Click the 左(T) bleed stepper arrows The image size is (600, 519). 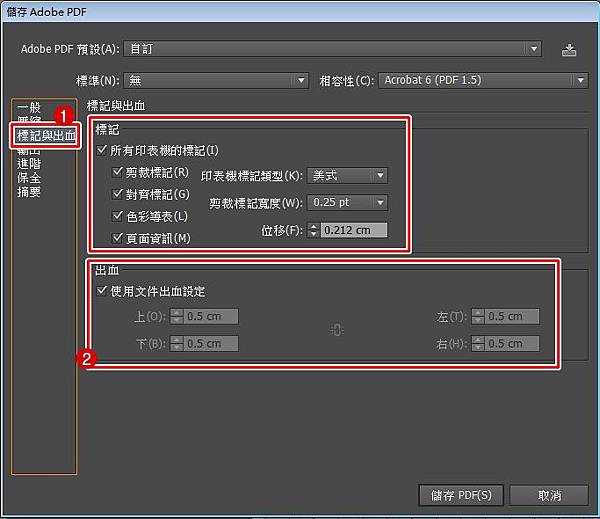[x=478, y=316]
